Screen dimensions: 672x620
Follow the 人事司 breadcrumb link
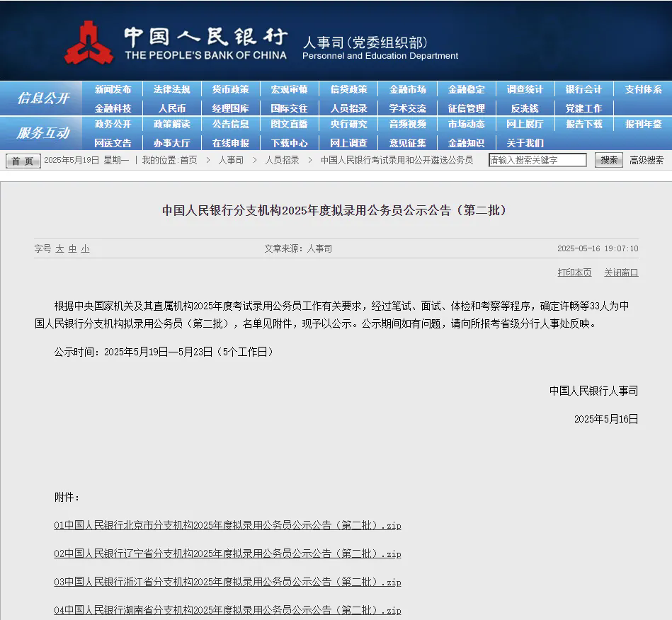[x=231, y=160]
